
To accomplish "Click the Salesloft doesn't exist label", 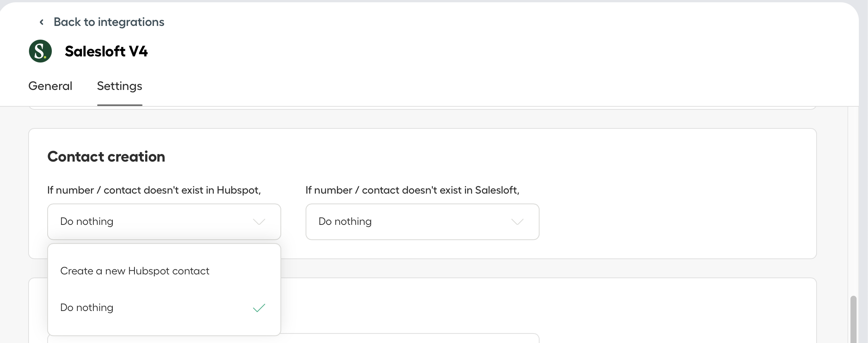I will pyautogui.click(x=412, y=190).
